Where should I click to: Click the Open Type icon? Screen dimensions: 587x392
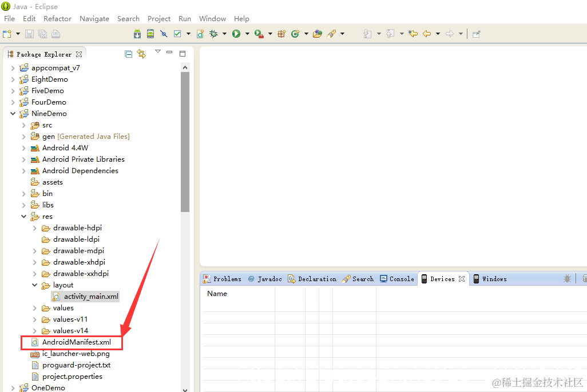[318, 34]
